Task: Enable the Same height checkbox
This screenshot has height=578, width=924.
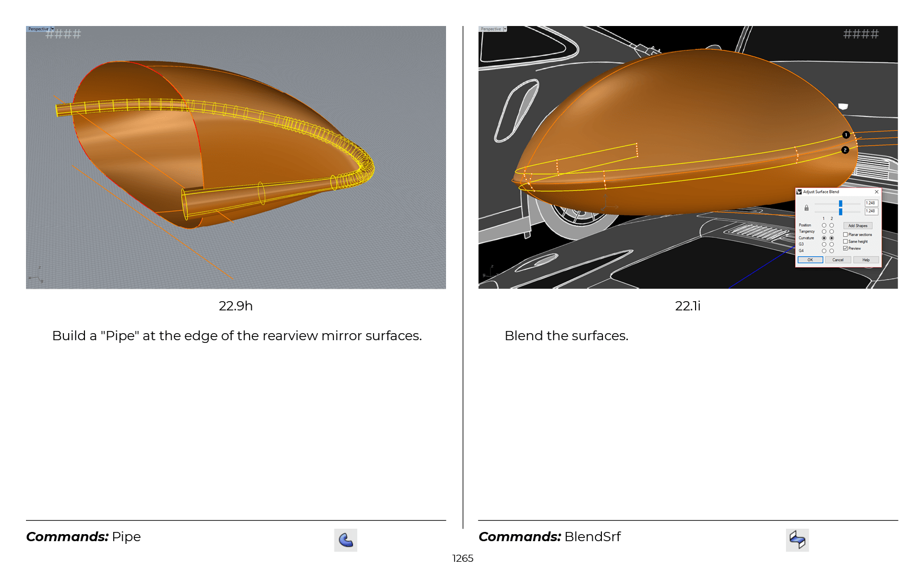Action: (846, 242)
